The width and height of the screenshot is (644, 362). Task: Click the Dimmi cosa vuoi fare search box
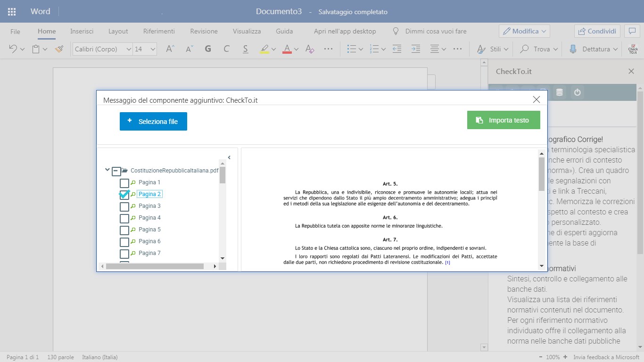coord(429,31)
